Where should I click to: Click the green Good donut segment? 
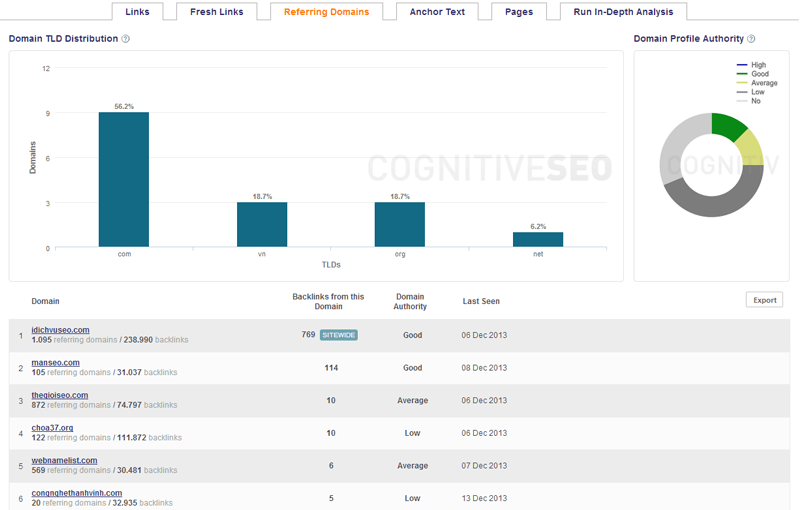pos(727,126)
